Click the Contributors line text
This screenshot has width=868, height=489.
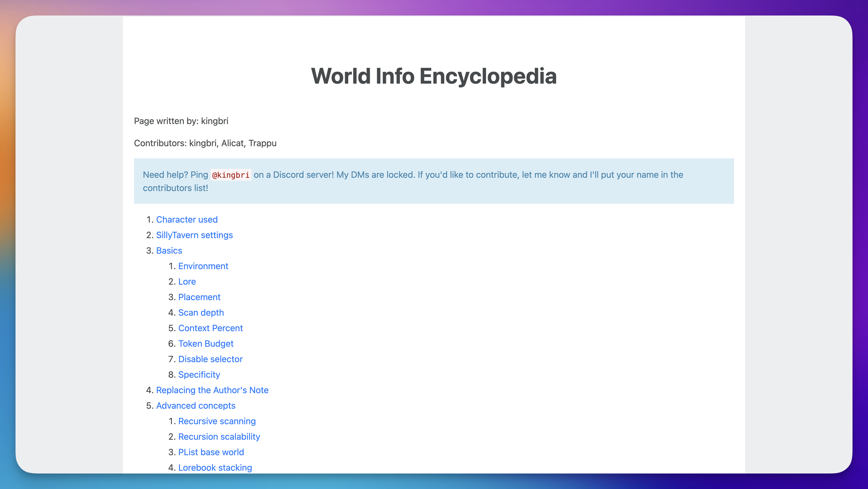pyautogui.click(x=205, y=143)
